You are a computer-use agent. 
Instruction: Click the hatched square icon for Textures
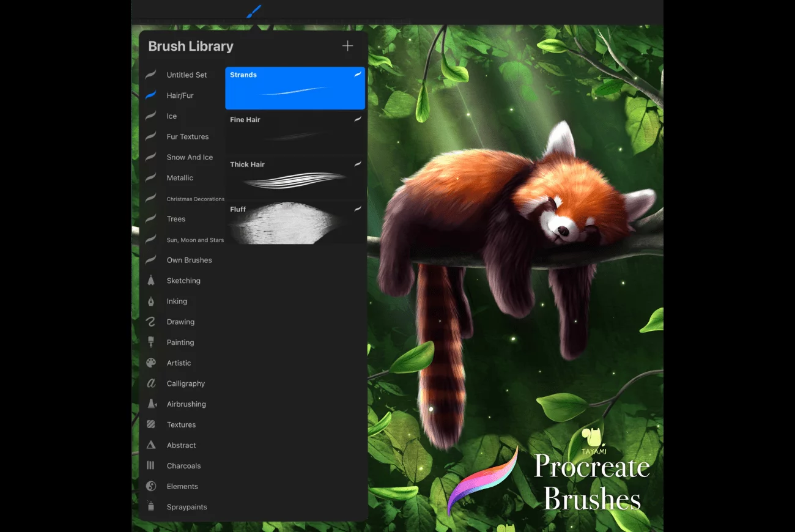pyautogui.click(x=150, y=424)
